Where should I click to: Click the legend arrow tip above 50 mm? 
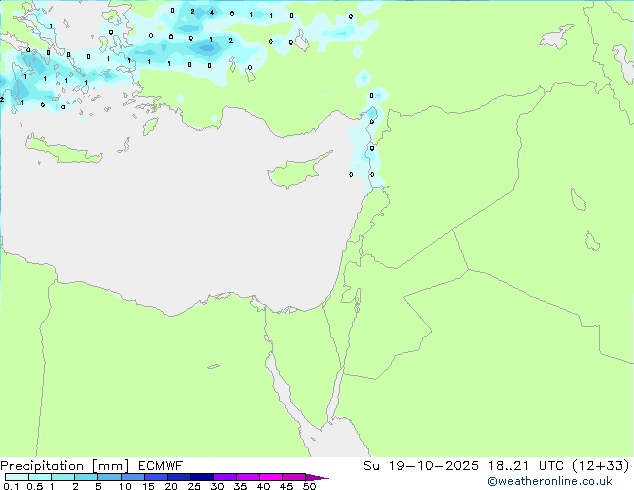click(317, 477)
